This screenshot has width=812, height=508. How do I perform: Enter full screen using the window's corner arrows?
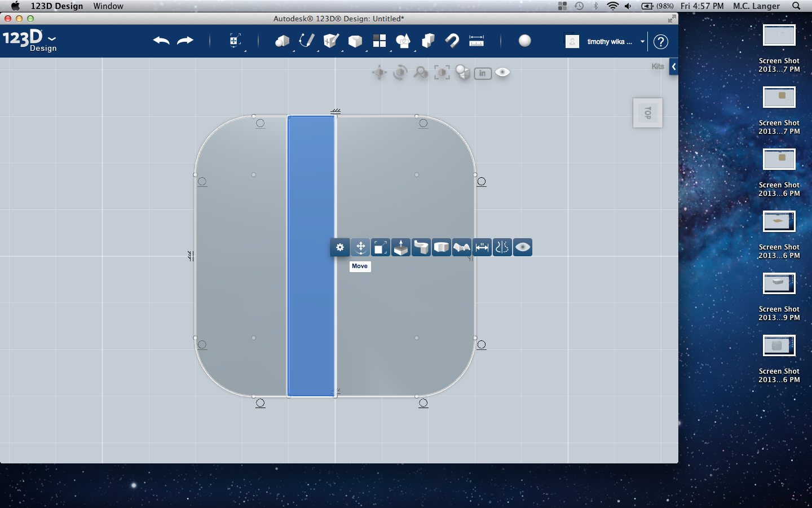tap(672, 19)
